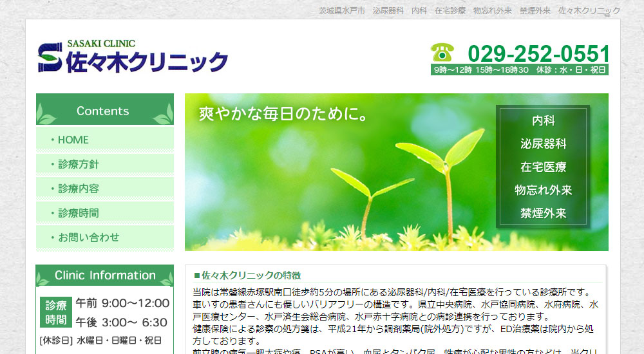Select 物忘れ外来 in the banner panel
Viewport: 644px width, 354px height.
[x=543, y=190]
